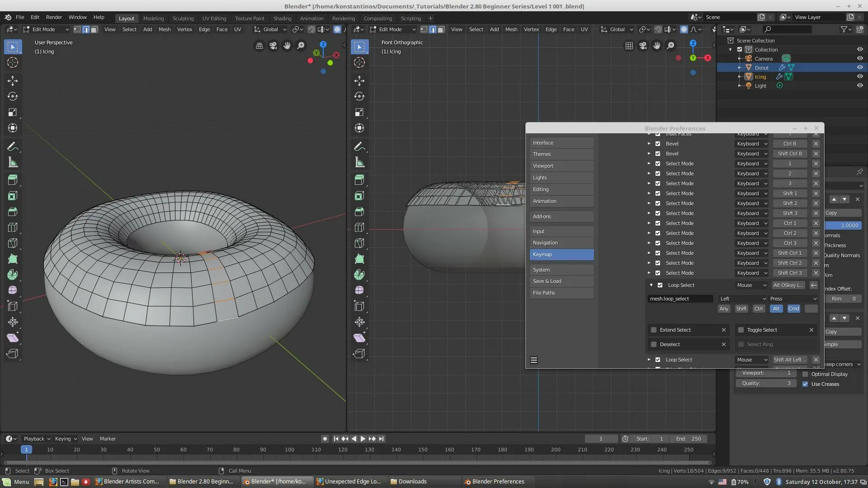Image resolution: width=868 pixels, height=488 pixels.
Task: Select the Move tool in left viewport
Action: (13, 81)
